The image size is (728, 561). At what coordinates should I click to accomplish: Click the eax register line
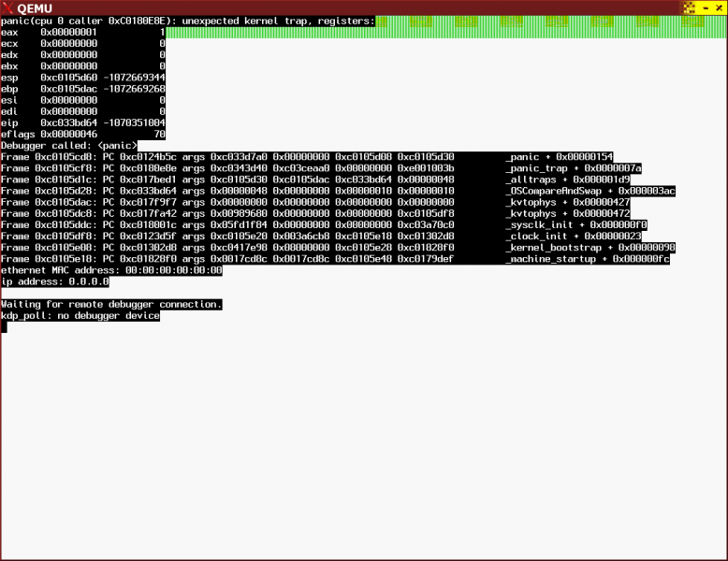[82, 32]
